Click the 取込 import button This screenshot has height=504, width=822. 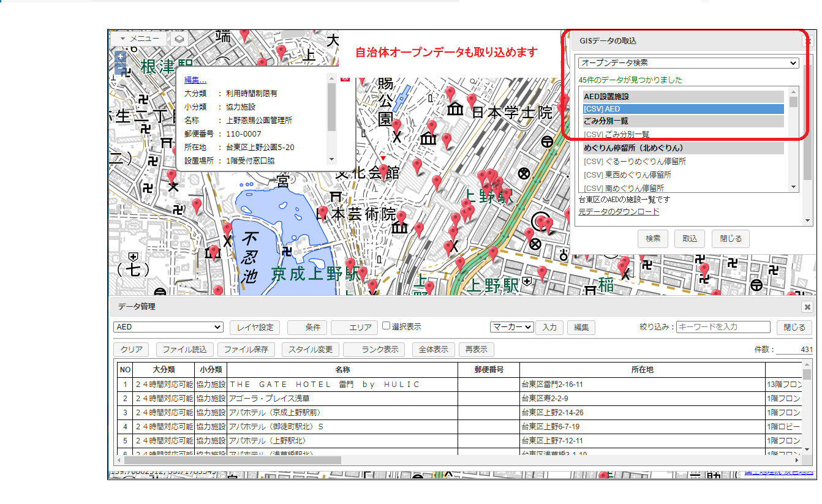[x=690, y=239]
